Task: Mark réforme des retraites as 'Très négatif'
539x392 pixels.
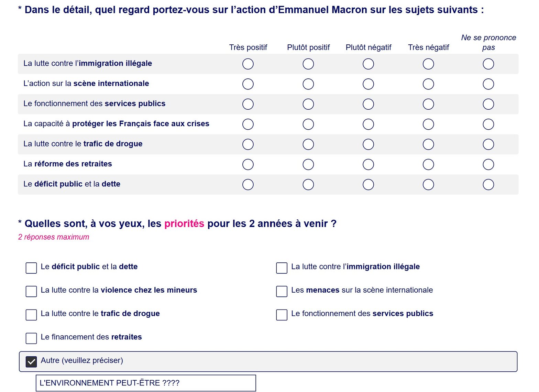Action: [x=428, y=165]
